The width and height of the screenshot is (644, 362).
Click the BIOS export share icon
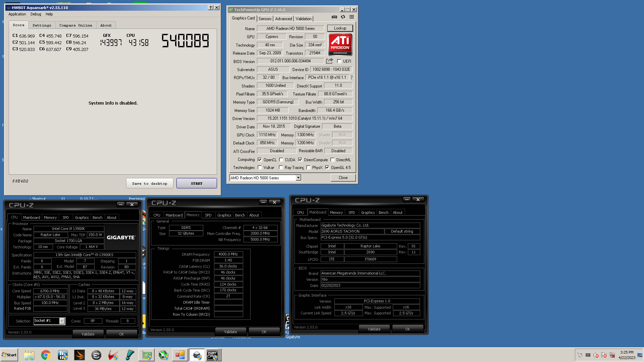(x=329, y=61)
